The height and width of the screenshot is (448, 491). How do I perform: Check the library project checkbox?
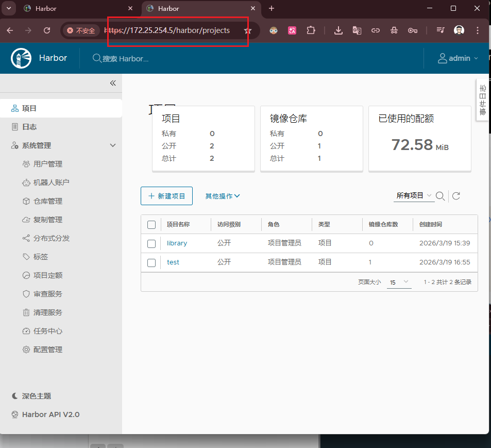(151, 244)
